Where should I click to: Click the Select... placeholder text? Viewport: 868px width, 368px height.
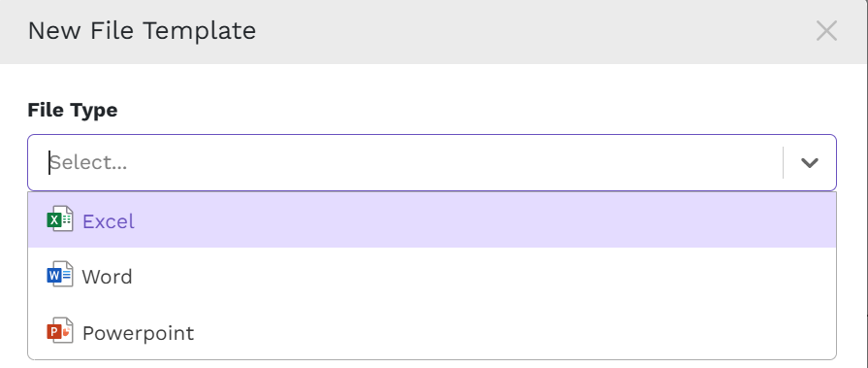pos(88,162)
